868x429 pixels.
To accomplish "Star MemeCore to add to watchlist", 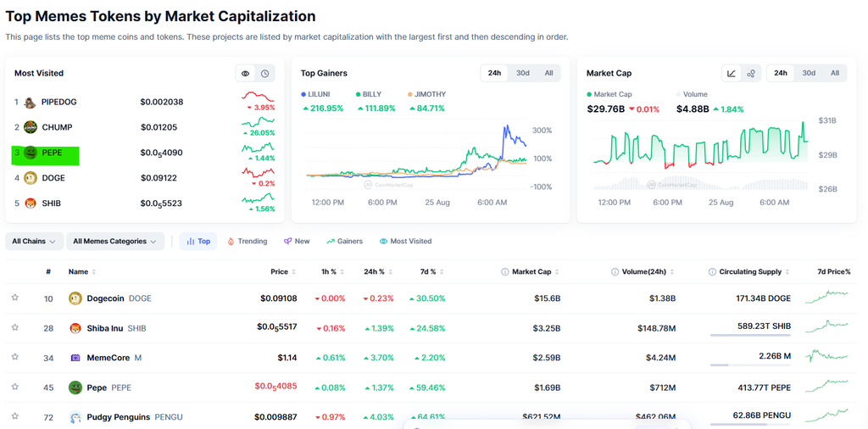I will (15, 357).
